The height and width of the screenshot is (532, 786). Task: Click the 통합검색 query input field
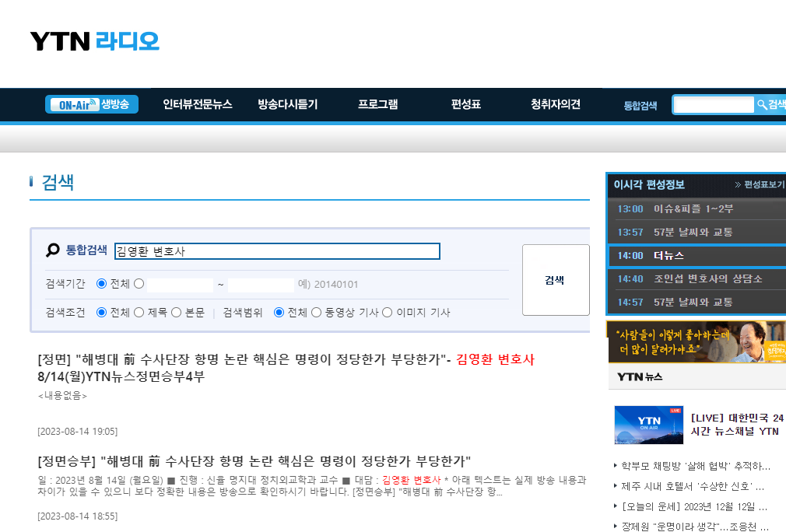(277, 251)
